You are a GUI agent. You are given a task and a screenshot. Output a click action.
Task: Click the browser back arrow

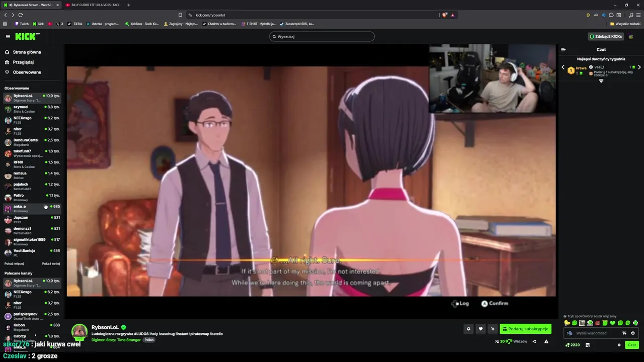tap(6, 15)
